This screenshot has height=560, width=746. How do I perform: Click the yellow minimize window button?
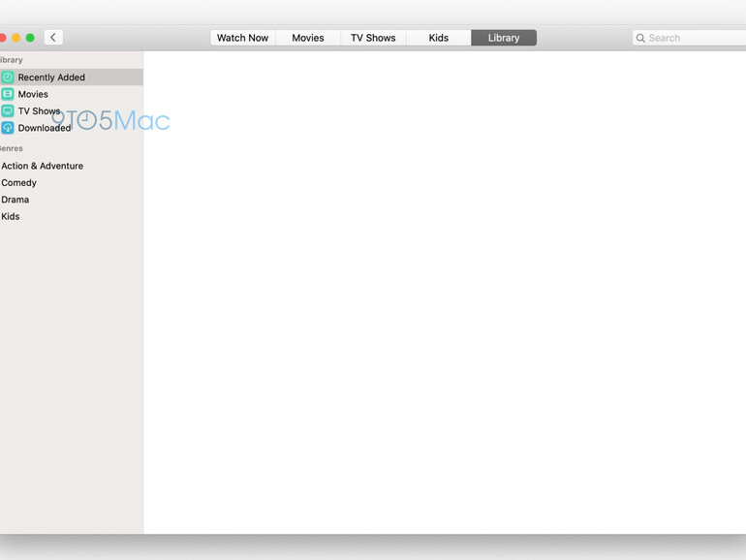coord(16,38)
